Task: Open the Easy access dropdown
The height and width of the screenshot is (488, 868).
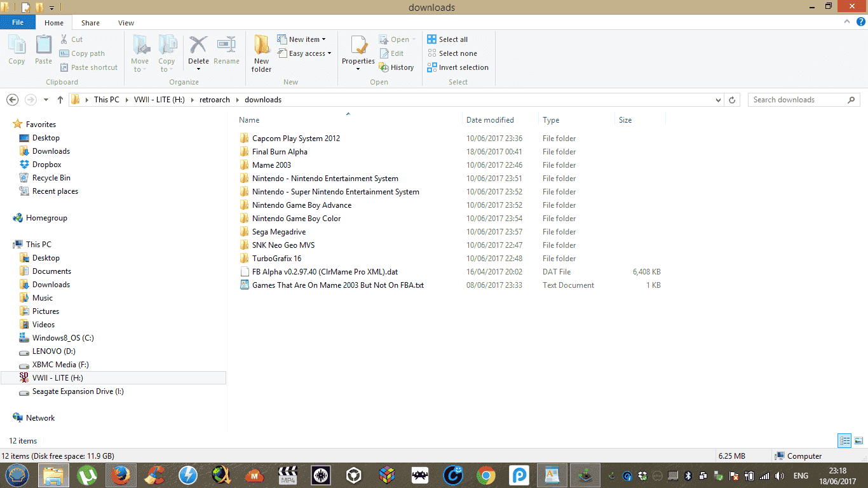Action: [304, 53]
